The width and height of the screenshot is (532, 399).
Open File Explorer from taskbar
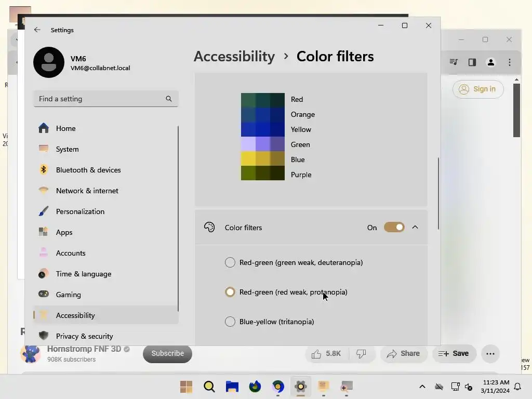[x=232, y=387]
